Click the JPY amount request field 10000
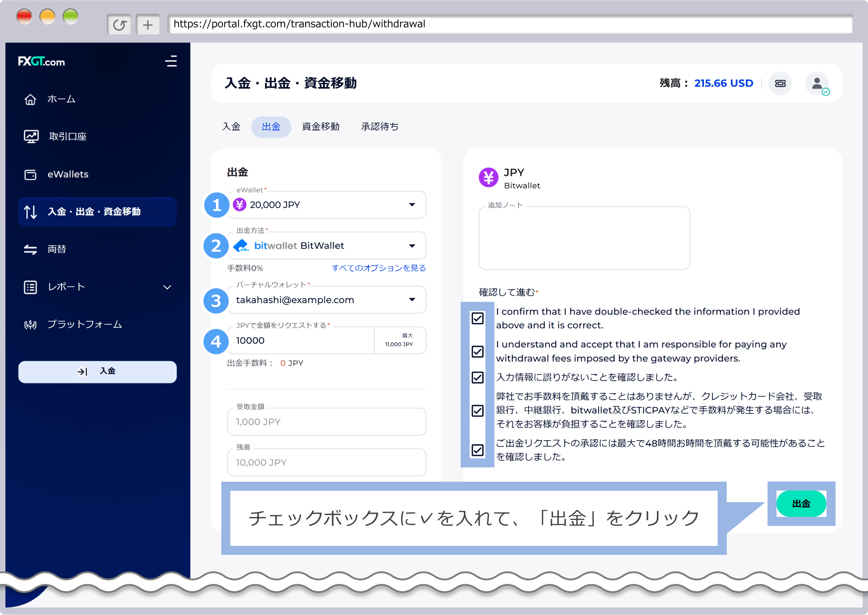Screen dimensions: 868x615 point(301,341)
